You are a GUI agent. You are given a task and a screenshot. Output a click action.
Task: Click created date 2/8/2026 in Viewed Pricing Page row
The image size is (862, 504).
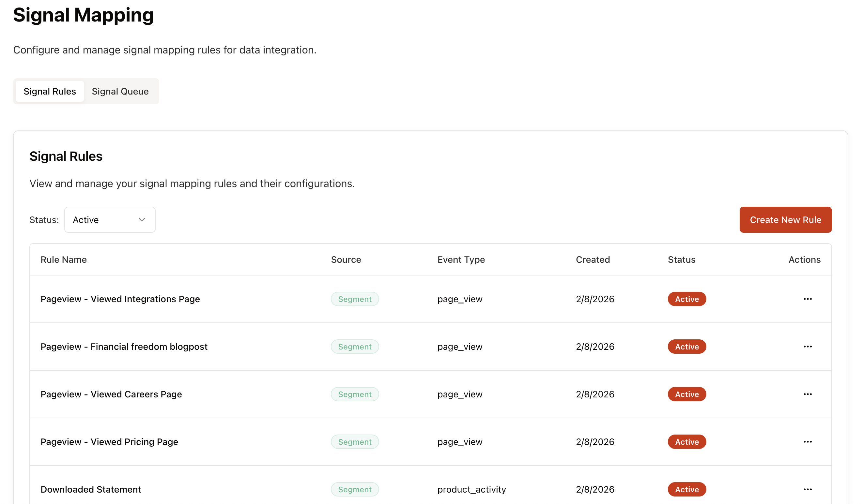(x=595, y=442)
